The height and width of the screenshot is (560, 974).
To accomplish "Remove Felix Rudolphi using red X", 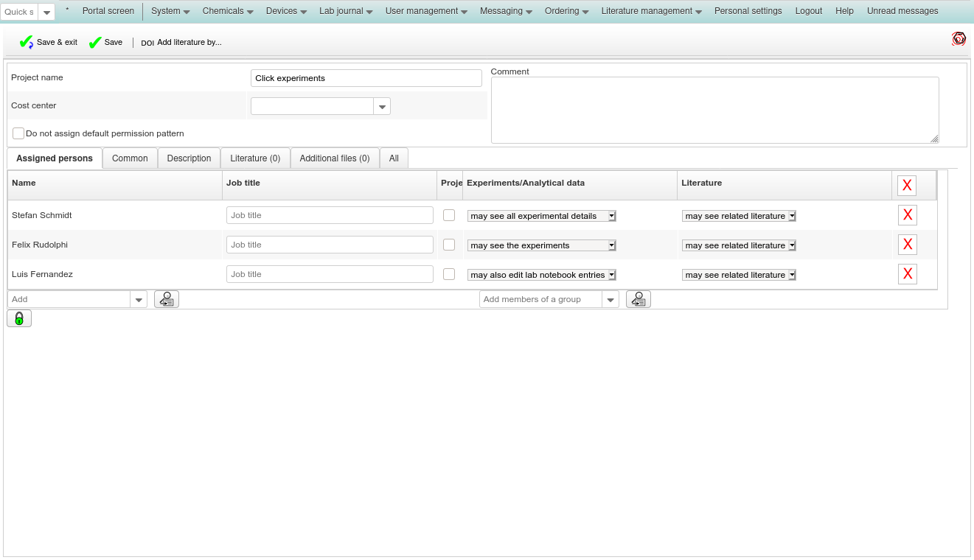I will 907,245.
